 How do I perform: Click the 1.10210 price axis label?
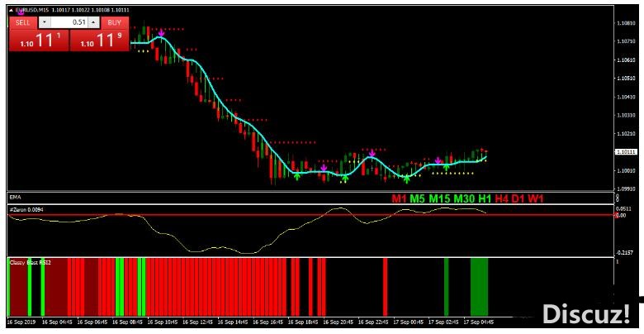click(x=626, y=134)
